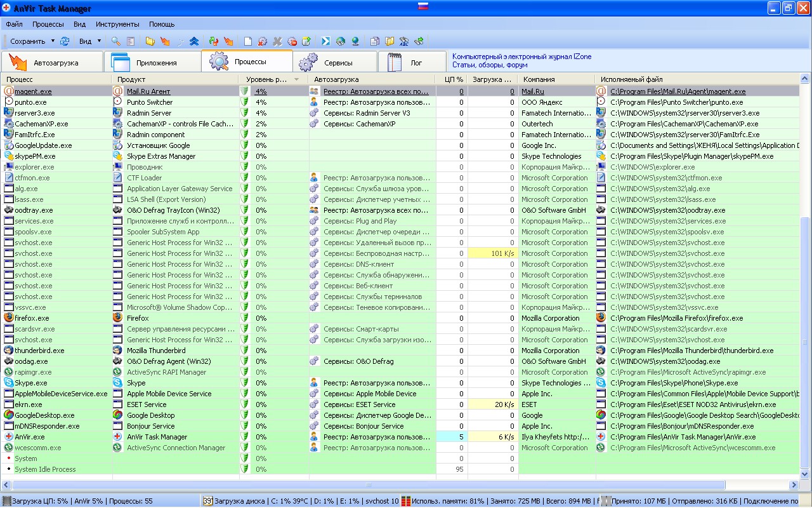Open the Процессы menu
This screenshot has width=812, height=508.
(48, 24)
